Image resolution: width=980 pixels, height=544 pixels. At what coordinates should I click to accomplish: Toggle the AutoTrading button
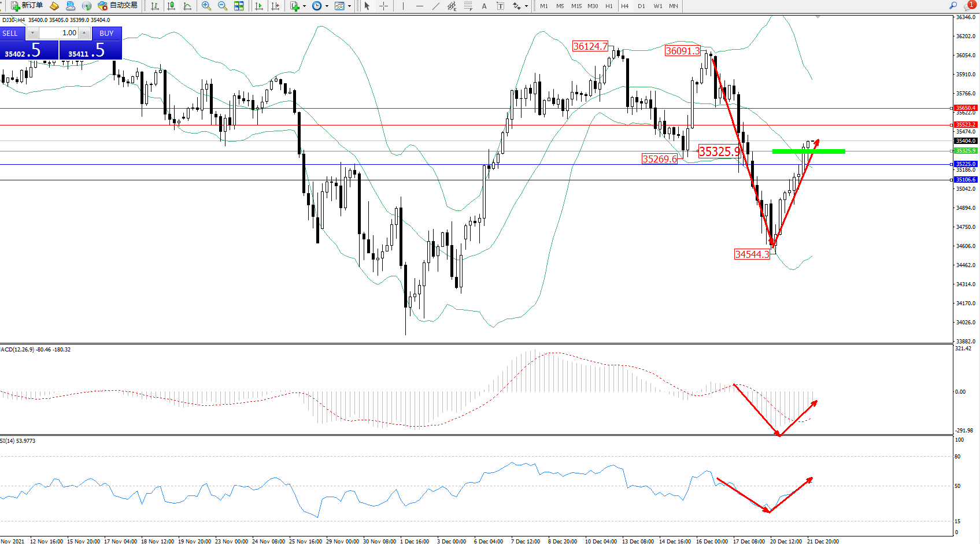click(118, 6)
